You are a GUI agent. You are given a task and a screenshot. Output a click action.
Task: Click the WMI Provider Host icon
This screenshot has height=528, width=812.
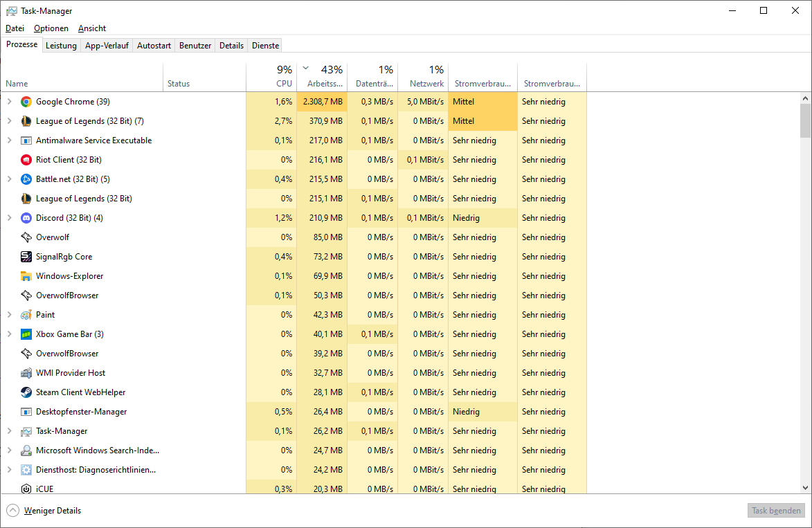(26, 373)
